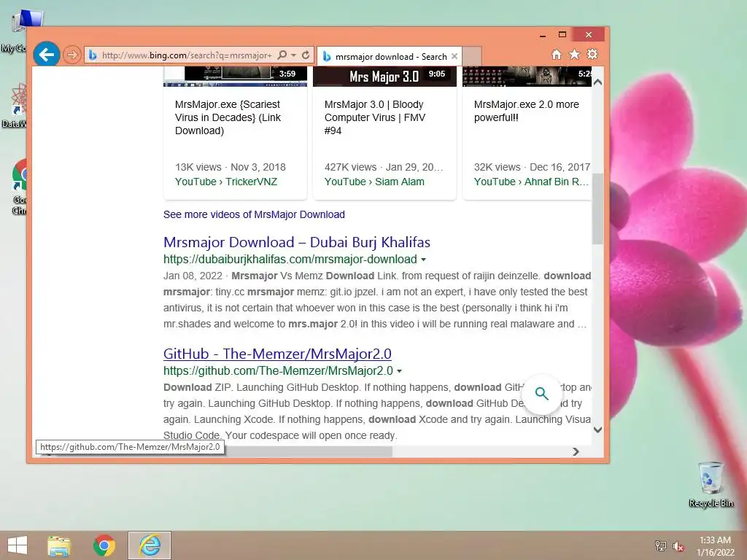Expand dropdown arrow beside github.com URL

(x=400, y=371)
